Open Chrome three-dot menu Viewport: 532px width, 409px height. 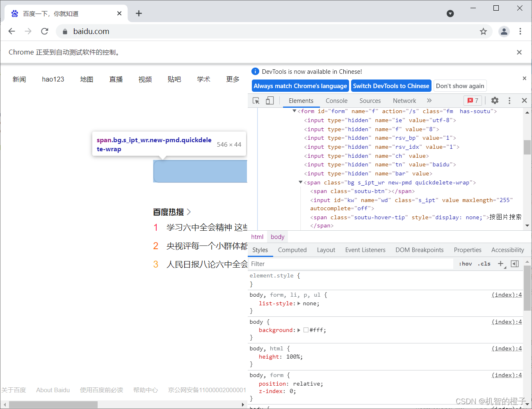[x=520, y=32]
